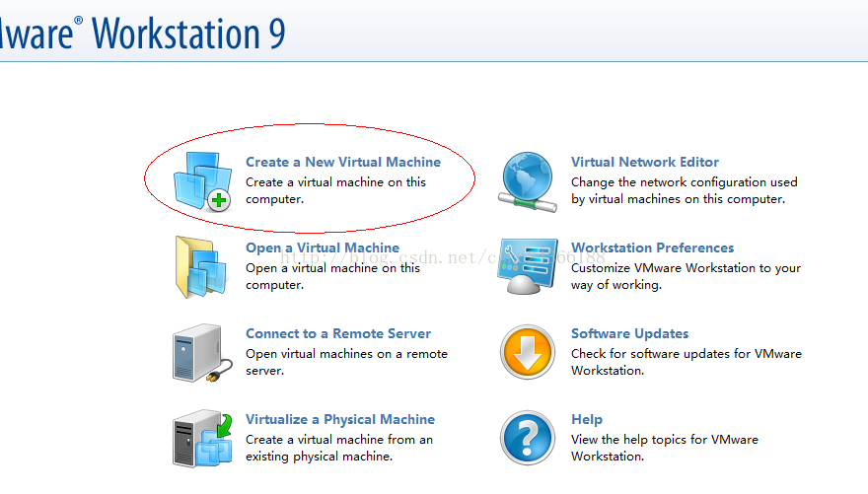Open the Create a New Virtual Machine link
Screen dimensions: 868x494
click(x=343, y=162)
